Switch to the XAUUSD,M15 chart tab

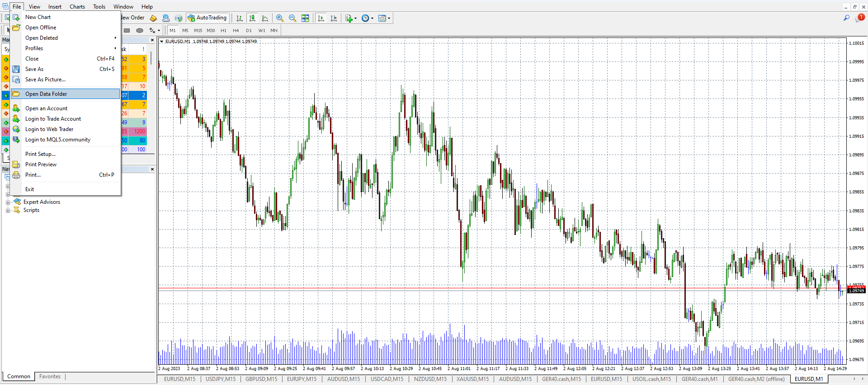point(472,379)
